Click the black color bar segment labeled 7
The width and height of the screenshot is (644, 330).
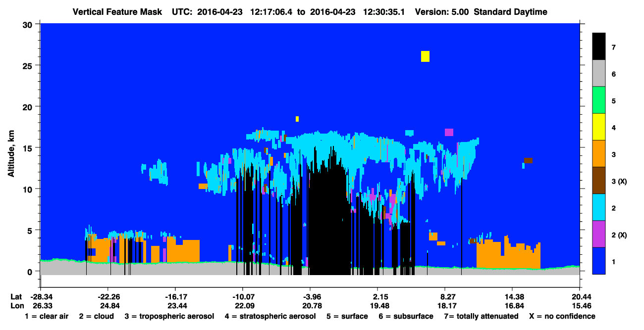click(599, 46)
